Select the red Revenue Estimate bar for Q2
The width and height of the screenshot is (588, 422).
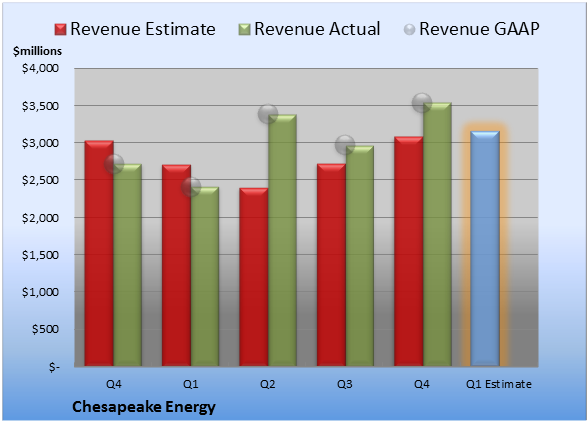(x=254, y=277)
